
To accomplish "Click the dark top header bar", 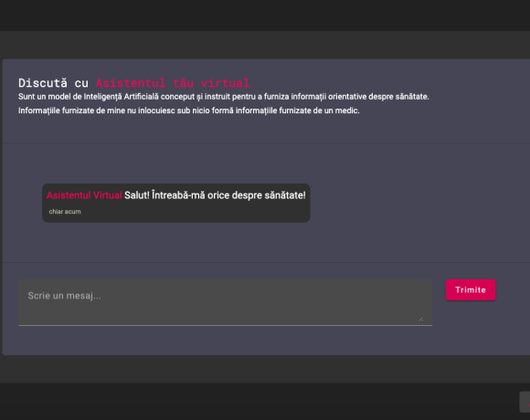I will pos(265,16).
